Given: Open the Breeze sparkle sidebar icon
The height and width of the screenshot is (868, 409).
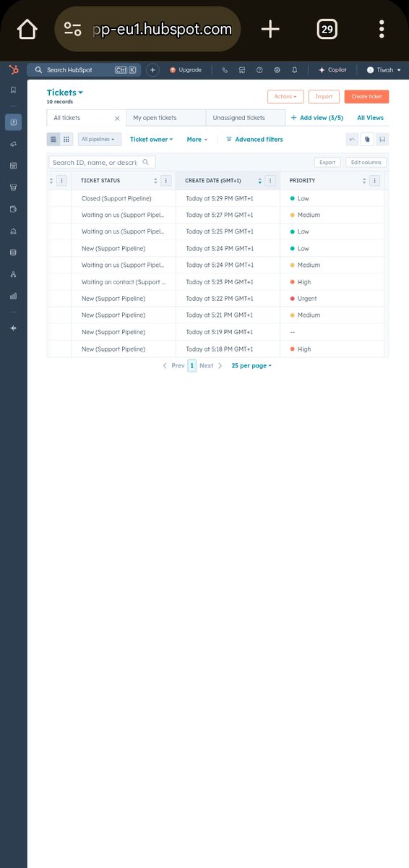Looking at the screenshot, I should (13, 328).
